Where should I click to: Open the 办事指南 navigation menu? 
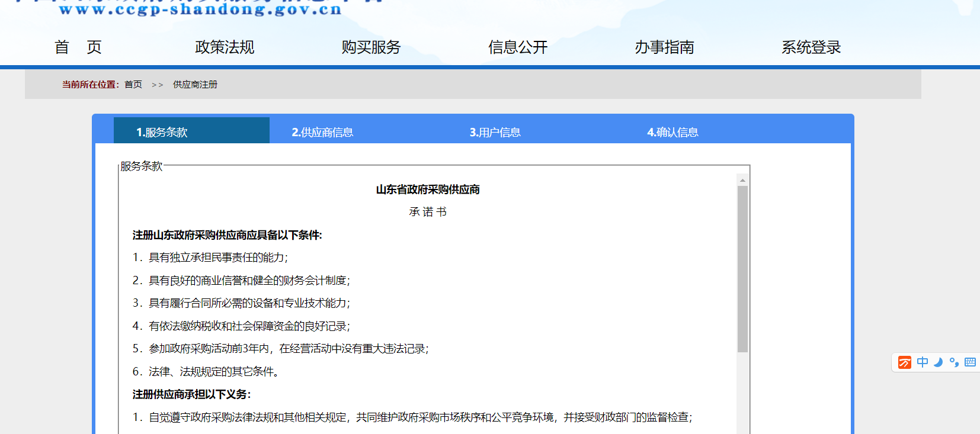(x=664, y=47)
